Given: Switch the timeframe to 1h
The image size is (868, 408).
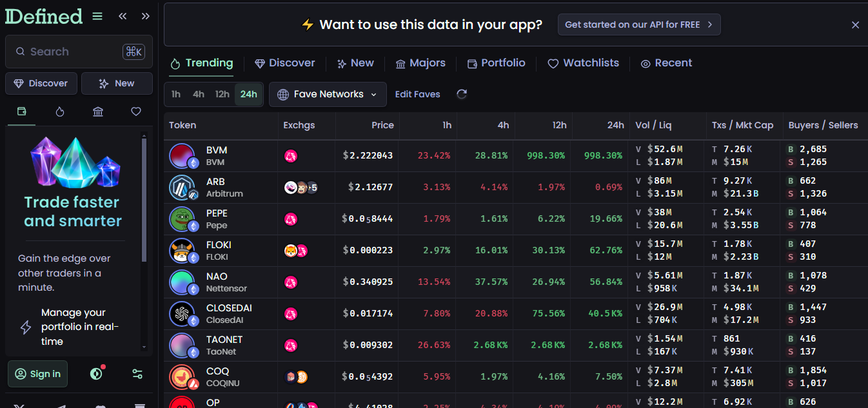Looking at the screenshot, I should (175, 94).
